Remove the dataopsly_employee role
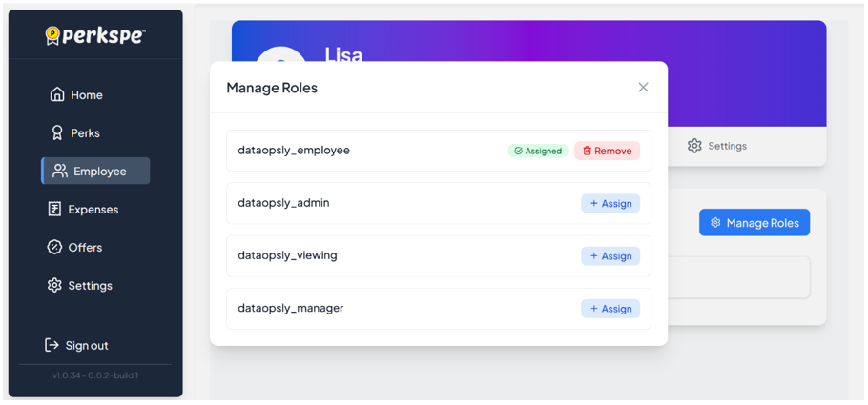Image resolution: width=868 pixels, height=405 pixels. [607, 151]
